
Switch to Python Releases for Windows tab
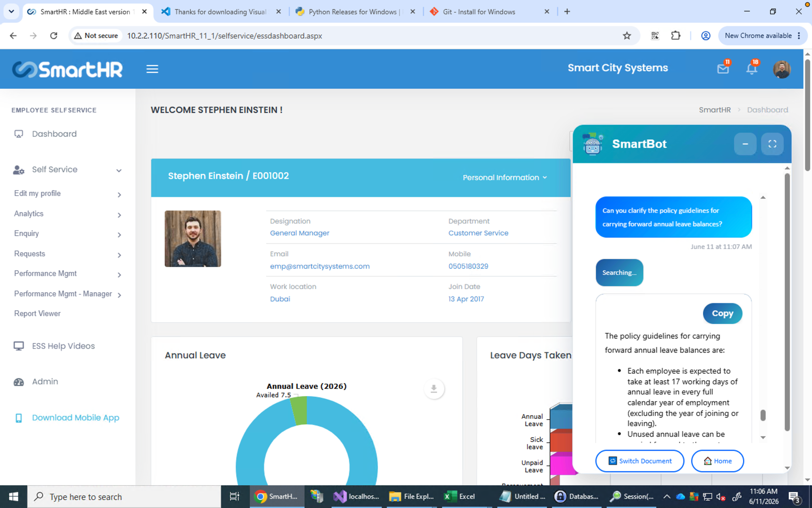coord(356,11)
